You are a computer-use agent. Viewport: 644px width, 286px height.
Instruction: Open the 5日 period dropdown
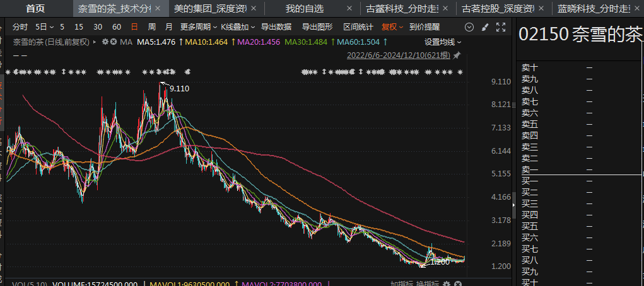(x=44, y=27)
